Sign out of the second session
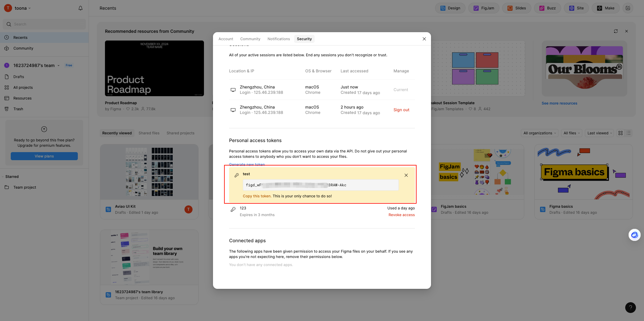644x321 pixels. (x=401, y=110)
